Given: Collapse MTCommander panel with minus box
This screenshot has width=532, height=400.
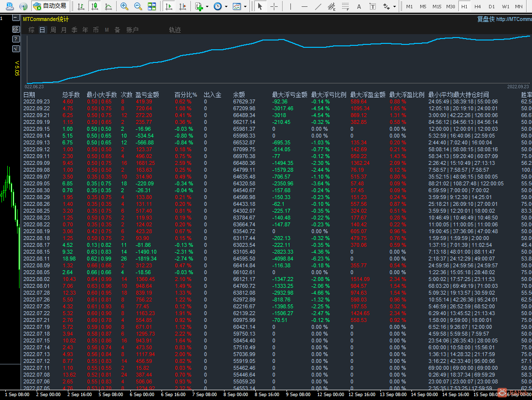Looking at the screenshot, I should click(x=16, y=18).
